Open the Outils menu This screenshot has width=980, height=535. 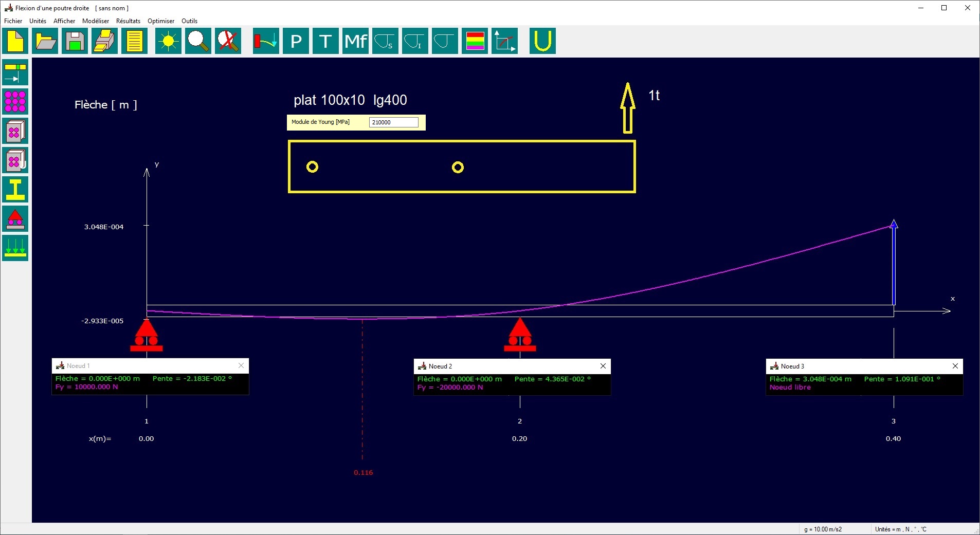[190, 21]
